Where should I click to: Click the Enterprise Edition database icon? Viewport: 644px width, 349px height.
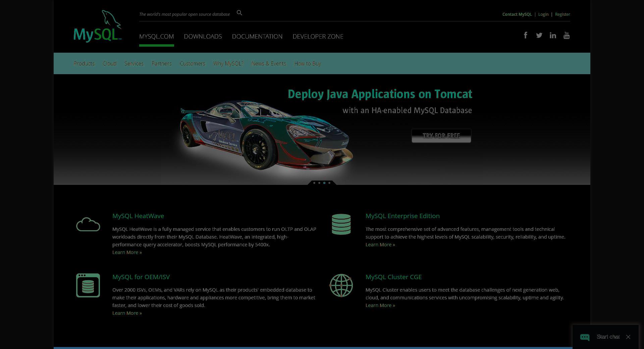[x=341, y=224]
